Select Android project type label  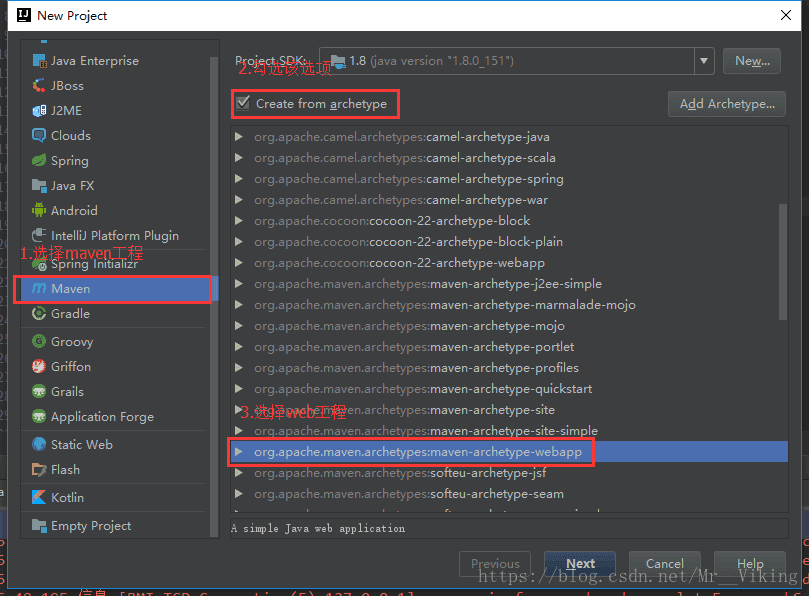click(x=74, y=211)
